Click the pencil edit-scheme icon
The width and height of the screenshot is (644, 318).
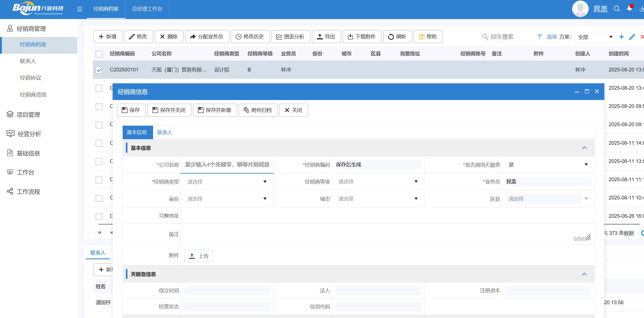coord(632,37)
